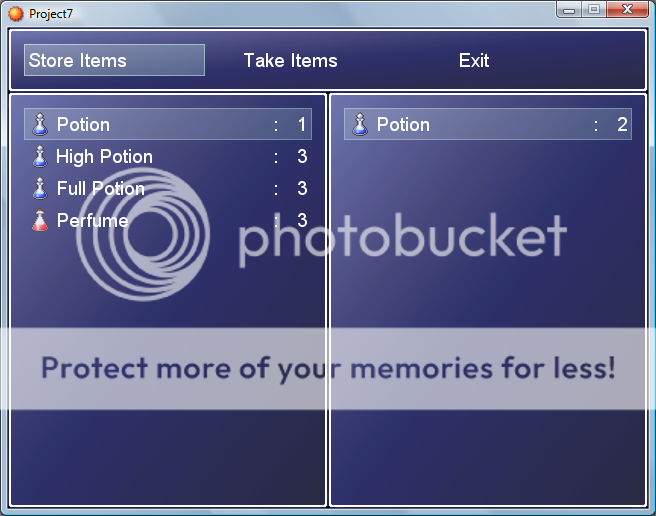
Task: Choose the Take Items option
Action: click(290, 60)
